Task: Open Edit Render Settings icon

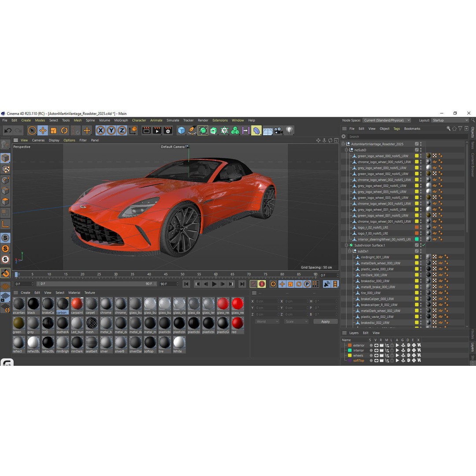Action: tap(168, 130)
